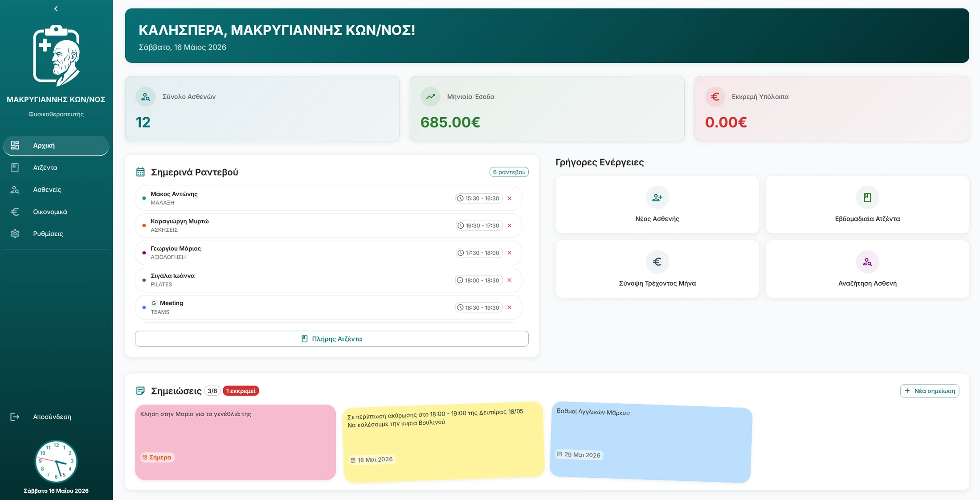Click the notes icon beside Σημειώσεις

point(140,391)
